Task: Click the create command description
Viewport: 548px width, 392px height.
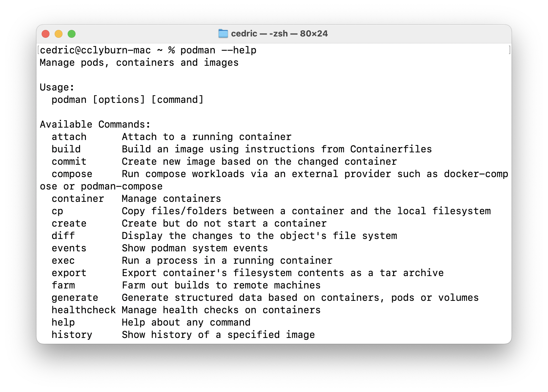Action: coord(224,223)
